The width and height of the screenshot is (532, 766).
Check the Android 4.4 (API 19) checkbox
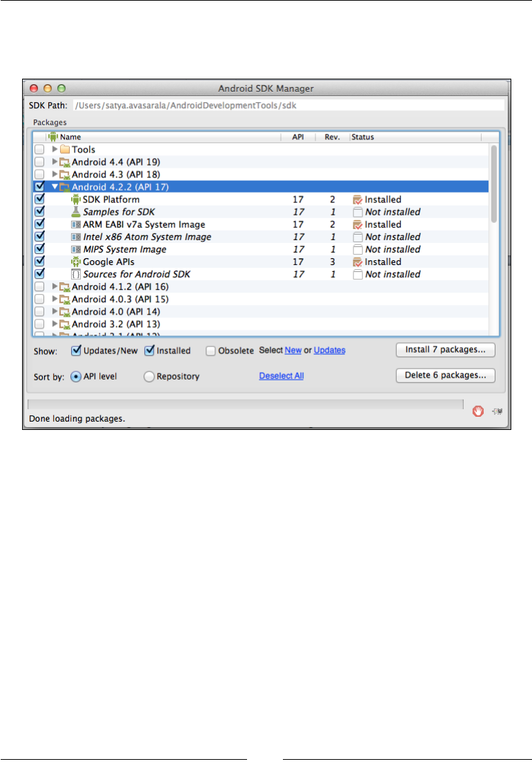[39, 161]
